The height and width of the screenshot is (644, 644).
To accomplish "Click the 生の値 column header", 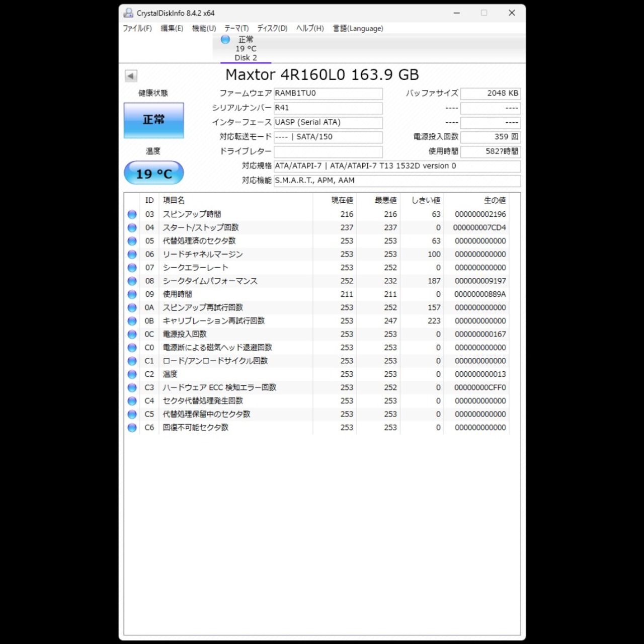I will pyautogui.click(x=476, y=200).
